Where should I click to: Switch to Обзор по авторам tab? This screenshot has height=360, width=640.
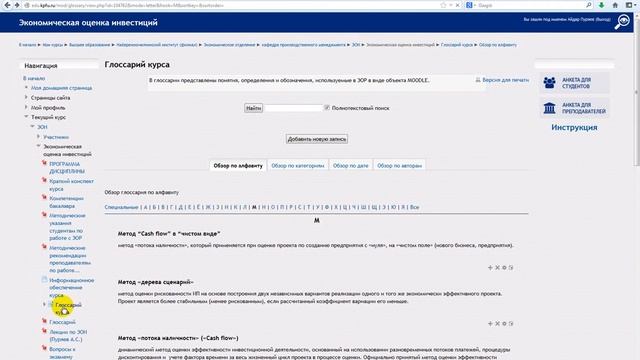click(x=399, y=166)
